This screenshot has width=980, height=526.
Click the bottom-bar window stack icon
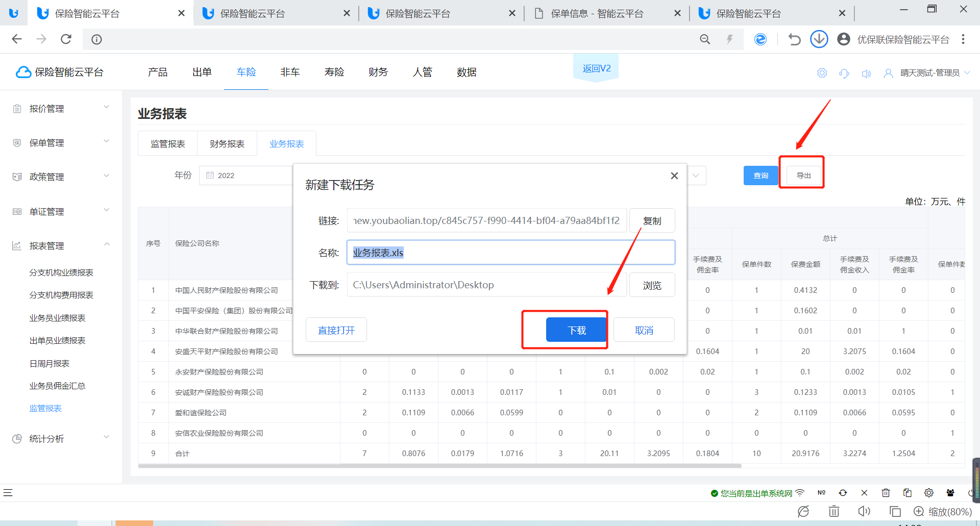[895, 511]
